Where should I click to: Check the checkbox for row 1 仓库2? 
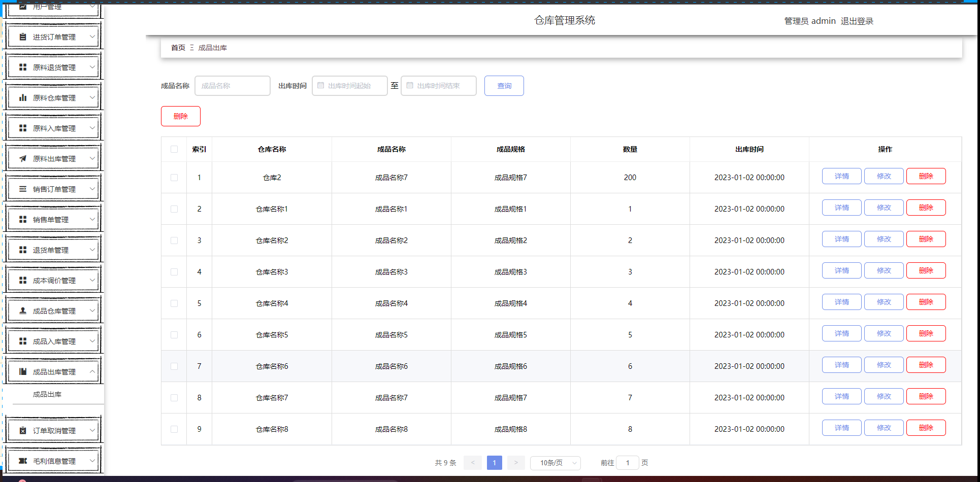174,178
